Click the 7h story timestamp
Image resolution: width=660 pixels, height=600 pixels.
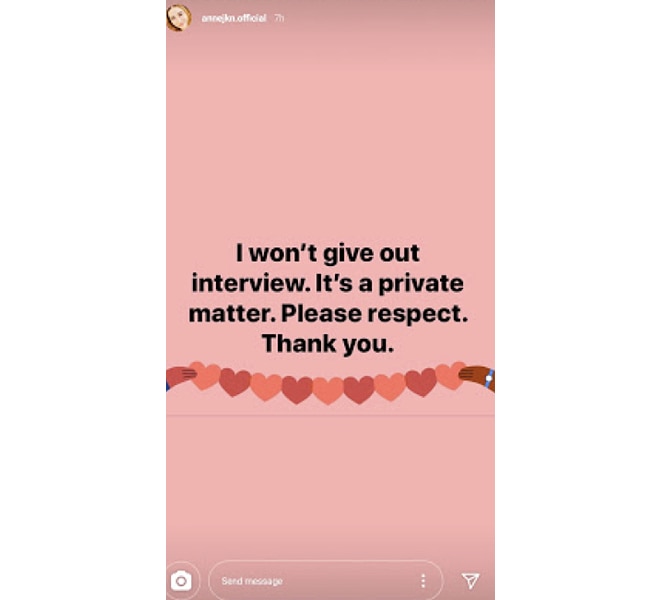[279, 18]
